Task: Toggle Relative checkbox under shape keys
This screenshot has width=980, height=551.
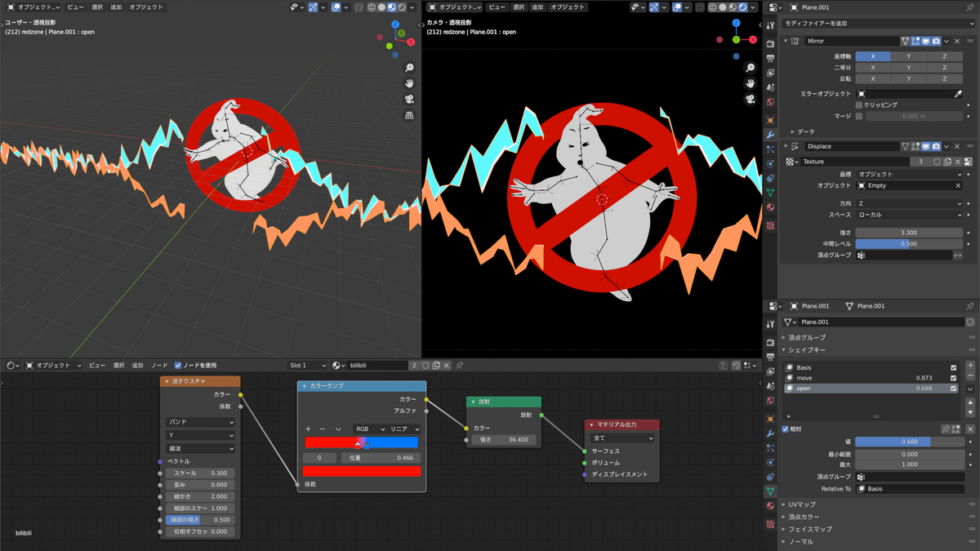Action: (786, 429)
